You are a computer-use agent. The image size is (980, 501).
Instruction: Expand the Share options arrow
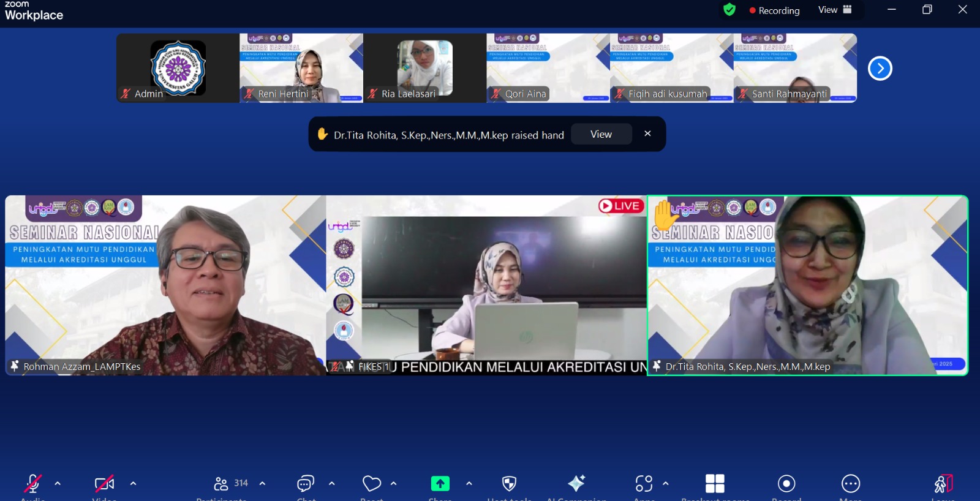pos(469,483)
